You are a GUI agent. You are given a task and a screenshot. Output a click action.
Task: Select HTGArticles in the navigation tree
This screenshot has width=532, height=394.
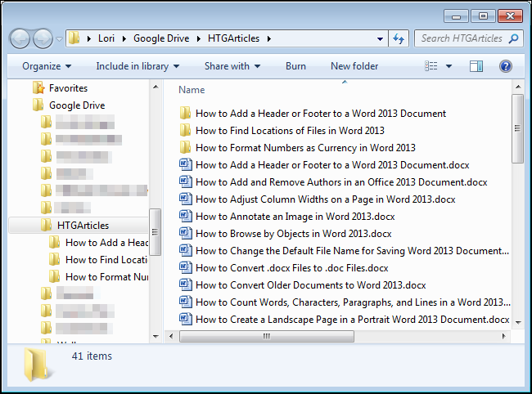[83, 226]
